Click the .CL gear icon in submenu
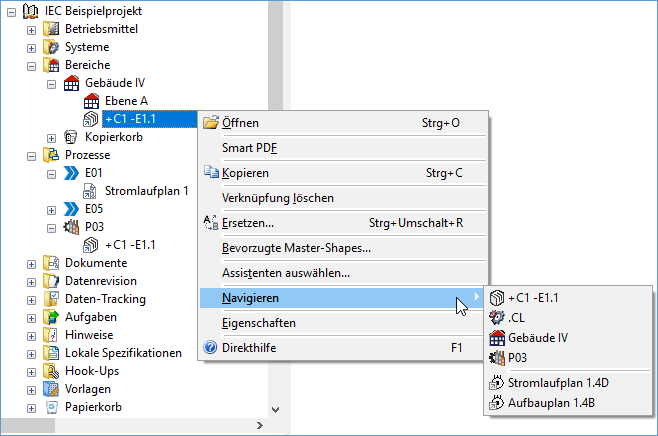This screenshot has height=436, width=658. (x=496, y=318)
